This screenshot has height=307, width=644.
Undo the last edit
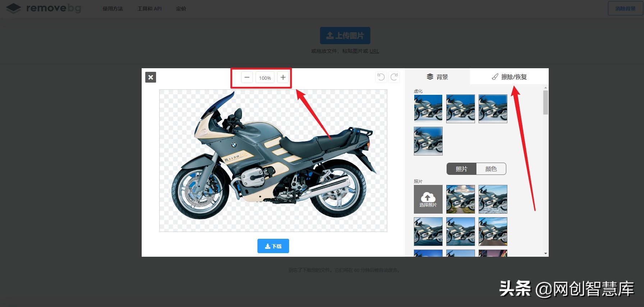[x=381, y=77]
